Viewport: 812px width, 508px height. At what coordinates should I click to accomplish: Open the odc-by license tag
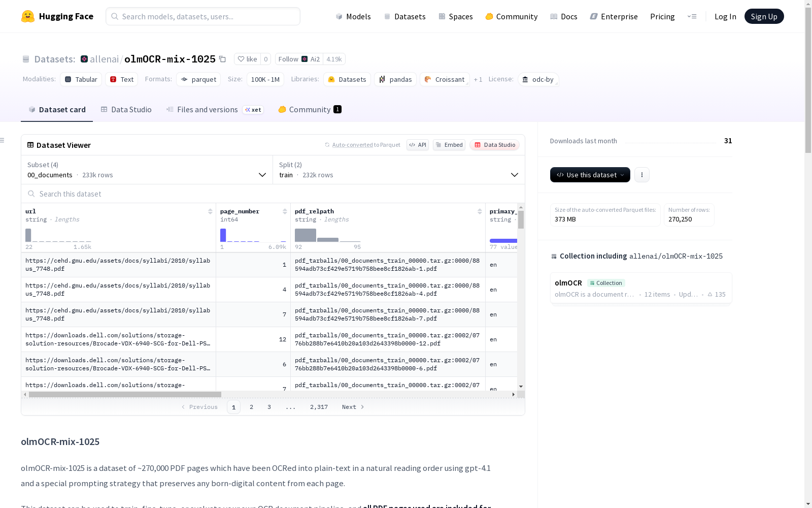[538, 79]
